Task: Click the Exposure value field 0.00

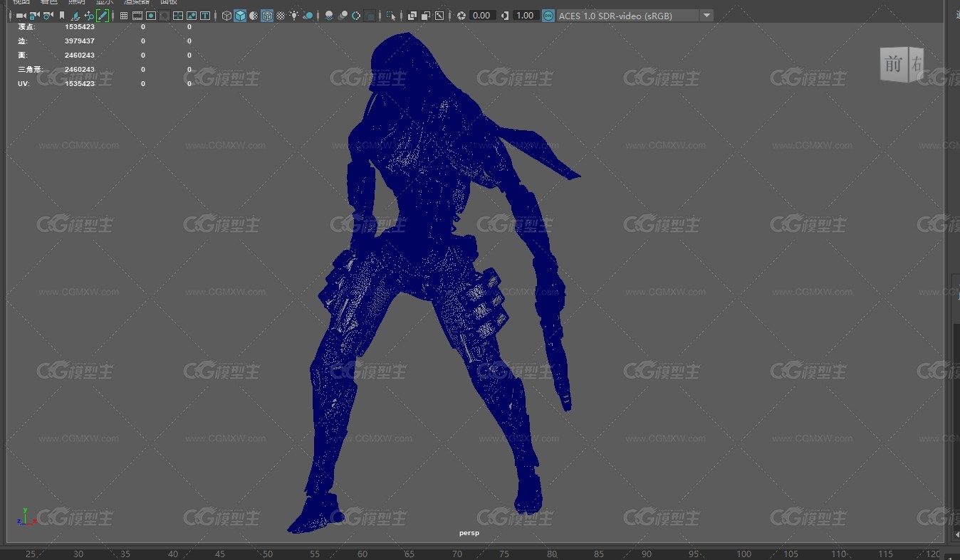Action: [482, 15]
